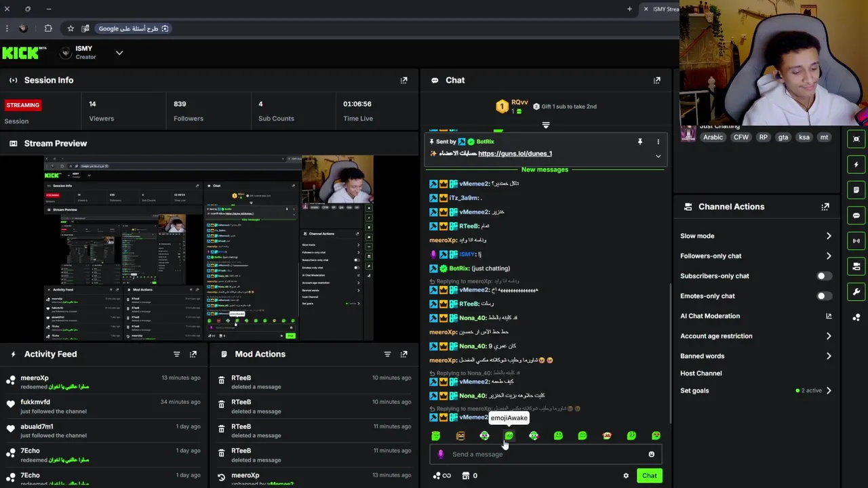This screenshot has width=868, height=488.
Task: Click vMemee2 username in first chat message
Action: click(x=474, y=184)
